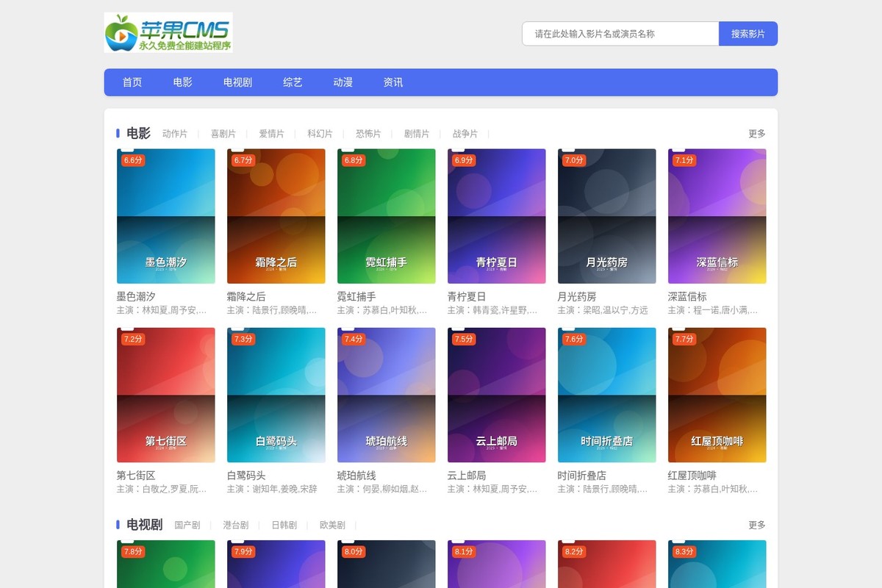Click the 红屋顶咖啡 title below its poster

[x=692, y=476]
